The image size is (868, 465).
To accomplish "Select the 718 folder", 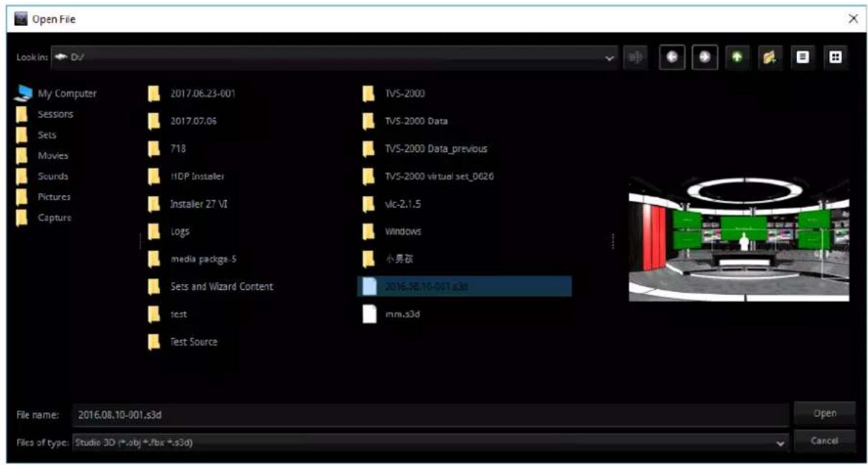I will (x=167, y=149).
